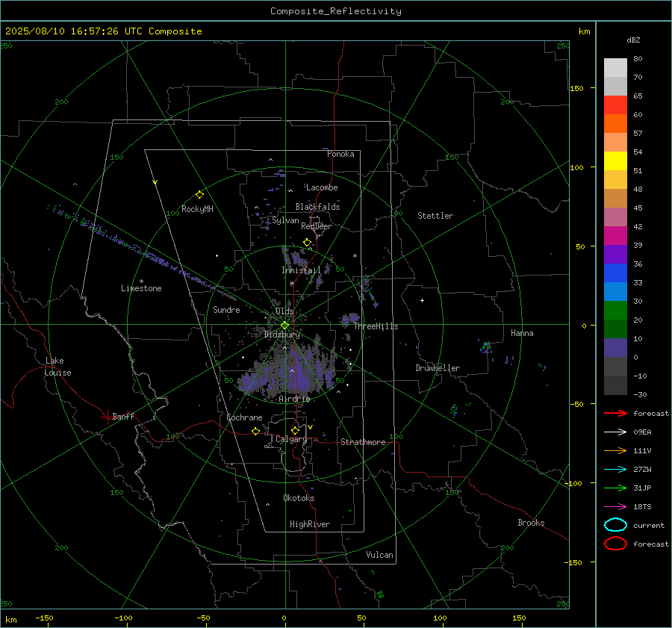
Task: Click the RockyMH label
Action: [197, 209]
